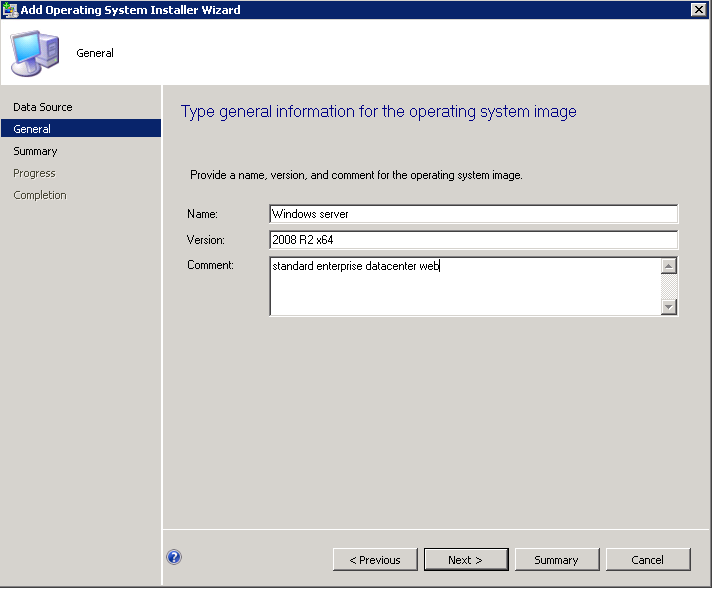This screenshot has width=712, height=589.
Task: Go to the Data Source step
Action: tap(43, 107)
